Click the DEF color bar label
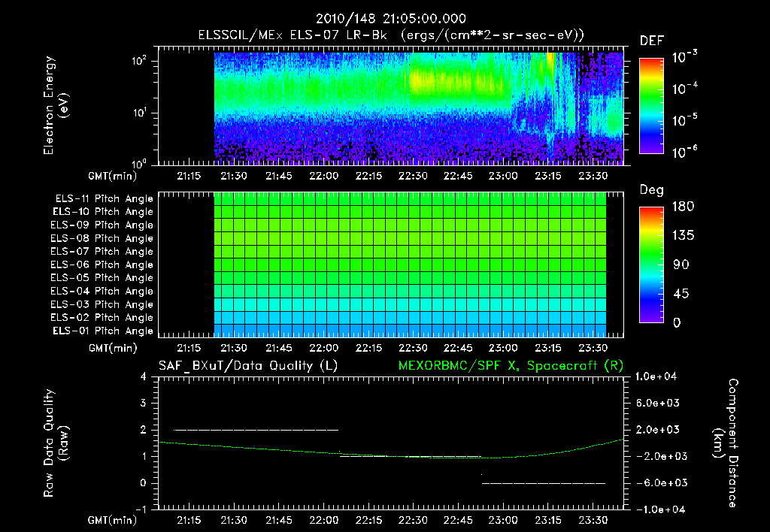The image size is (770, 532). 652,41
